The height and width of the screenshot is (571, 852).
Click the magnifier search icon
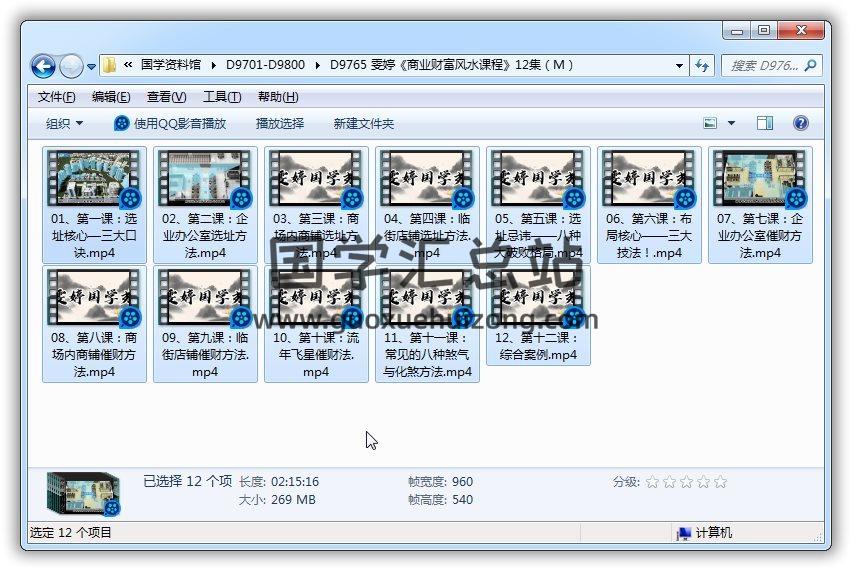coord(810,66)
